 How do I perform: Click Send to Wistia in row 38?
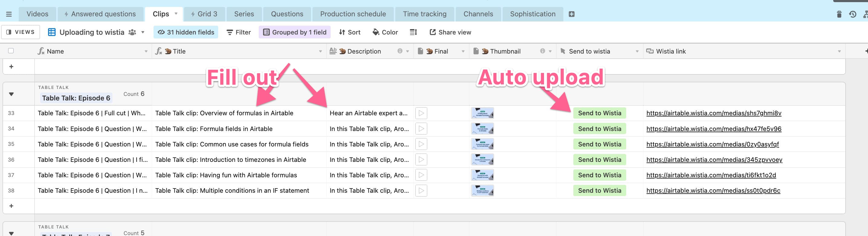click(x=599, y=191)
